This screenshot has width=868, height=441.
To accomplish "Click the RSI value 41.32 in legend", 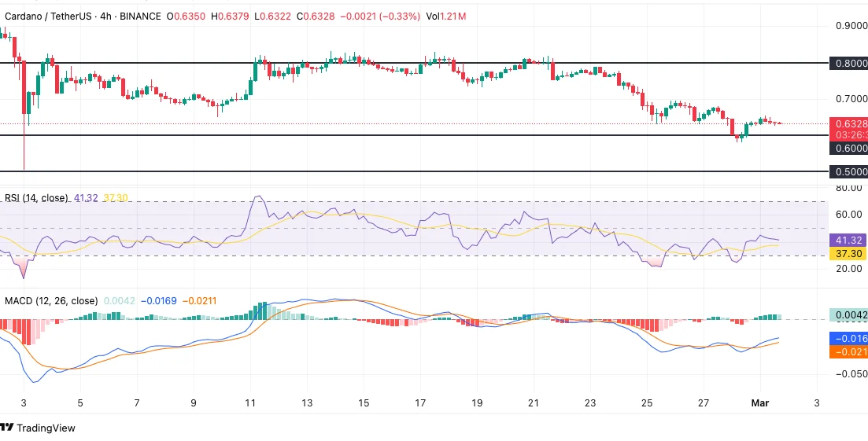I will point(86,198).
